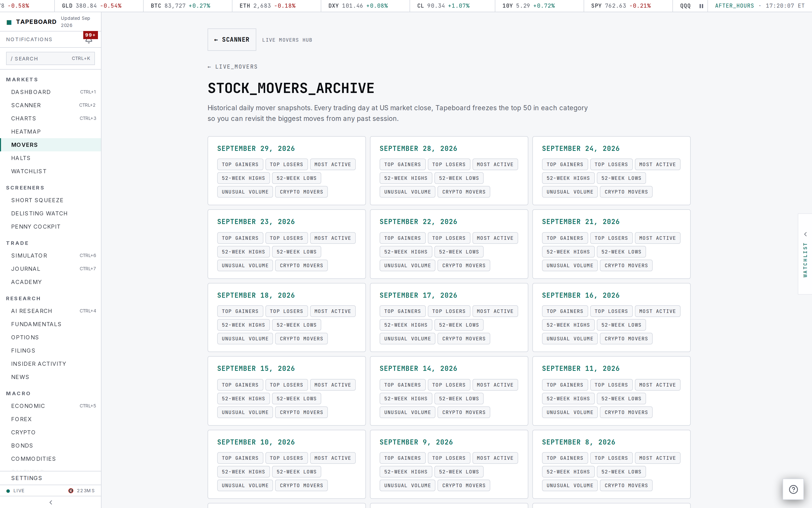The image size is (812, 508).
Task: Click the latency indicator icon
Action: coord(71,490)
